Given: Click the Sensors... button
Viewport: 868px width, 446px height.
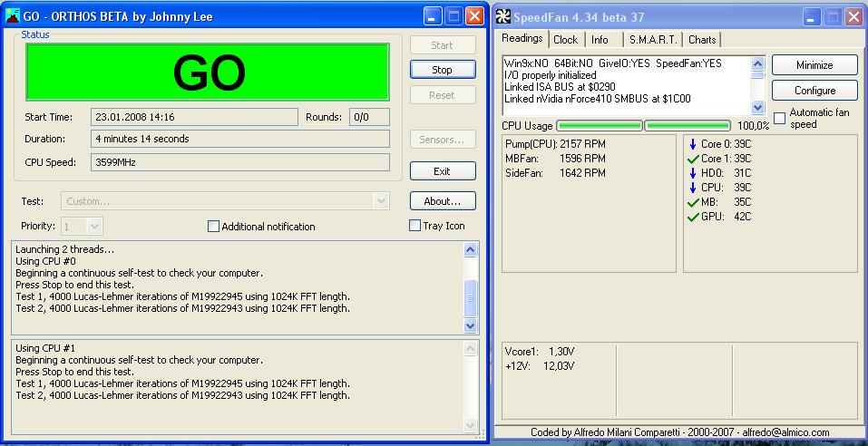Looking at the screenshot, I should point(443,140).
